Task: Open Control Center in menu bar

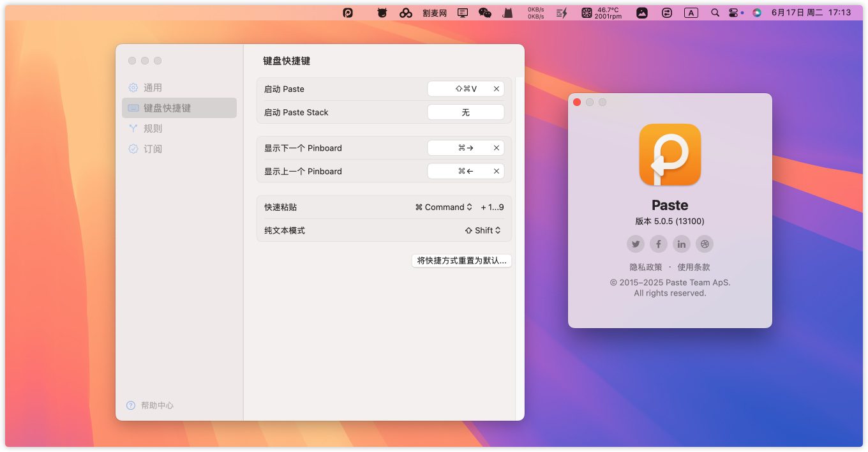Action: (x=734, y=12)
